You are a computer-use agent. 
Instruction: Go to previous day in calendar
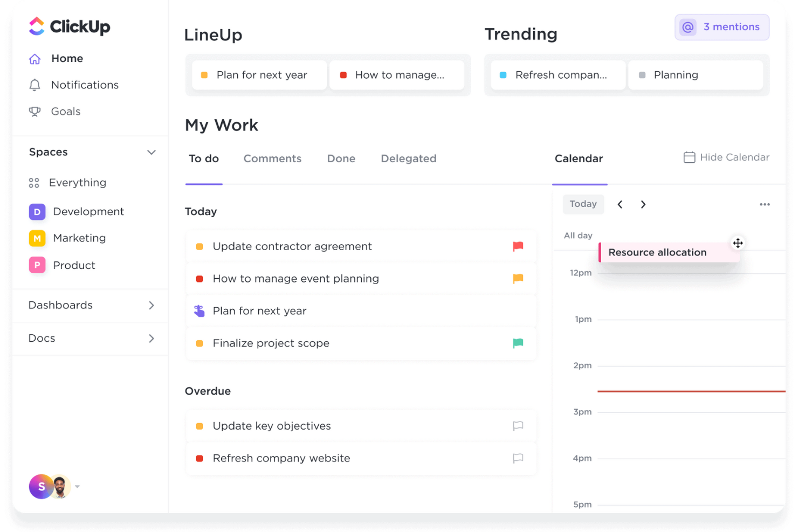coord(620,204)
